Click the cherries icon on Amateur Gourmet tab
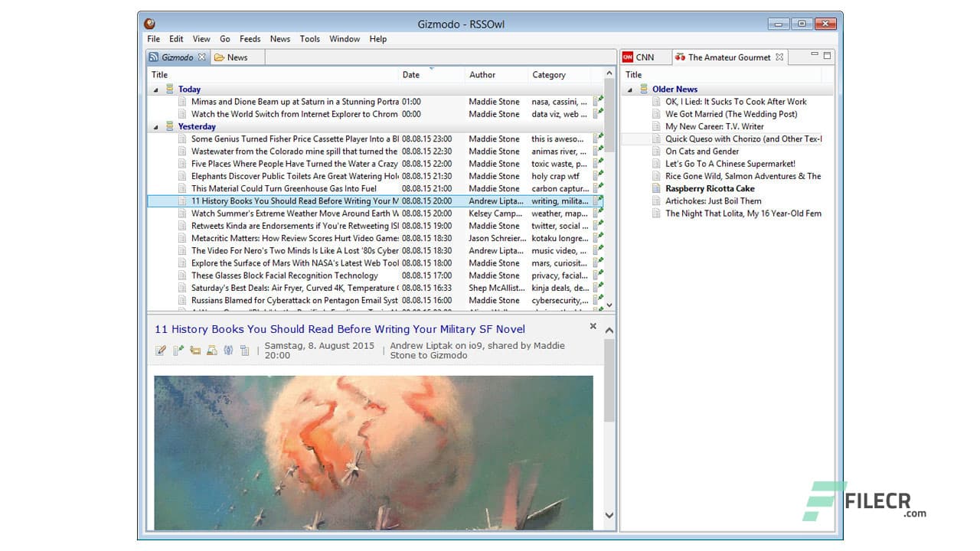980x551 pixels. [680, 57]
